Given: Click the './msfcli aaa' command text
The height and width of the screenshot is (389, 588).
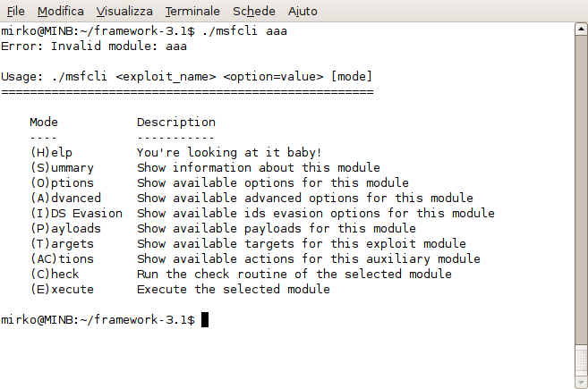Looking at the screenshot, I should 244,30.
